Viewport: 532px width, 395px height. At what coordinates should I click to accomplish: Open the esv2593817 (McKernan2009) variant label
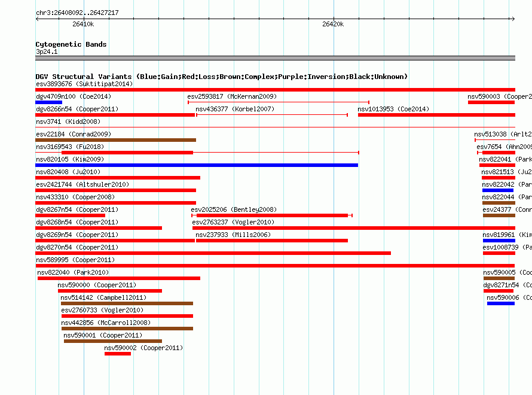pos(232,96)
